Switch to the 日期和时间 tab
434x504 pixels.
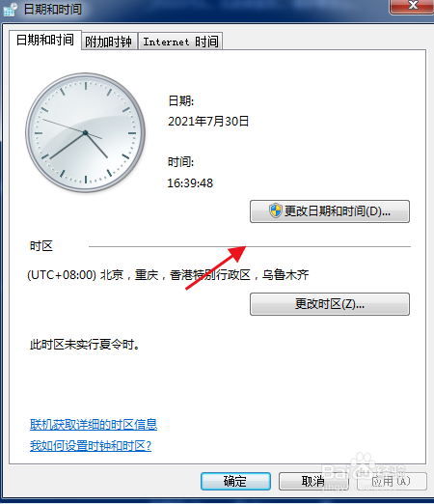coord(45,41)
